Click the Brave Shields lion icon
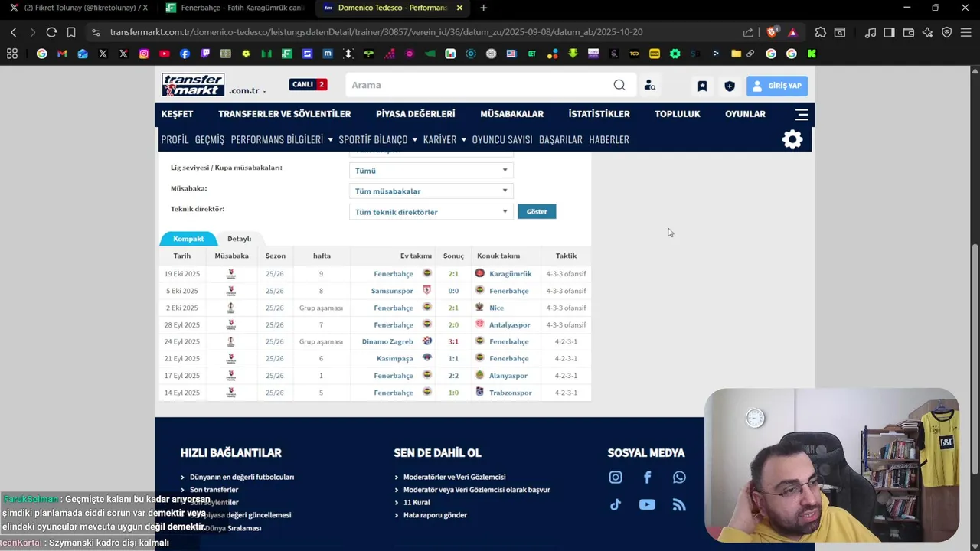 click(x=773, y=32)
